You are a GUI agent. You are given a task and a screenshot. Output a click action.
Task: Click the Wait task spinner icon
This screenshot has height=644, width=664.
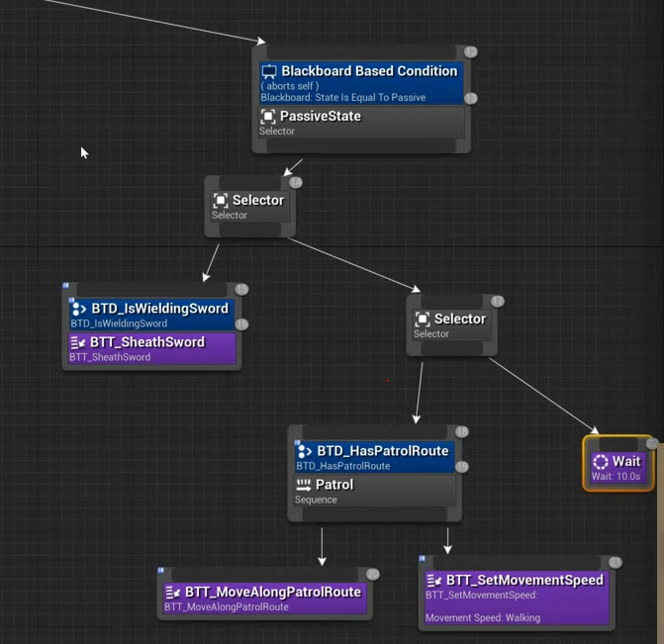[x=601, y=462]
